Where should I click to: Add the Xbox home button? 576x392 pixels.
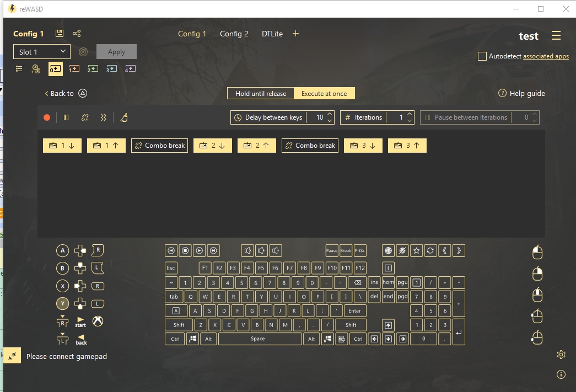click(98, 321)
